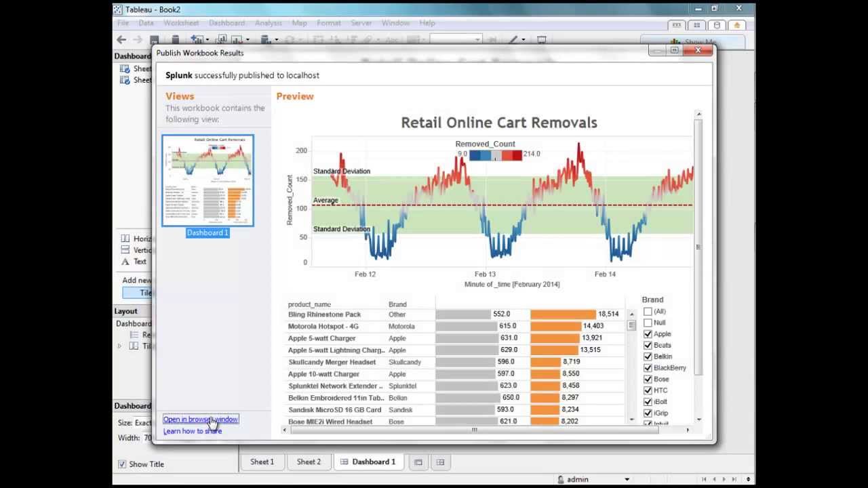Viewport: 868px width, 488px height.
Task: Uncheck the Apple brand checkbox
Action: [648, 334]
